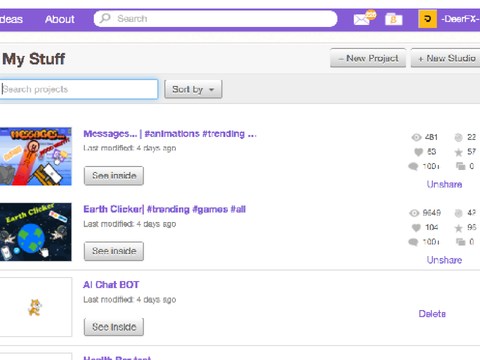This screenshot has width=480, height=360.
Task: Open the Ideas navigation item
Action: (x=11, y=19)
